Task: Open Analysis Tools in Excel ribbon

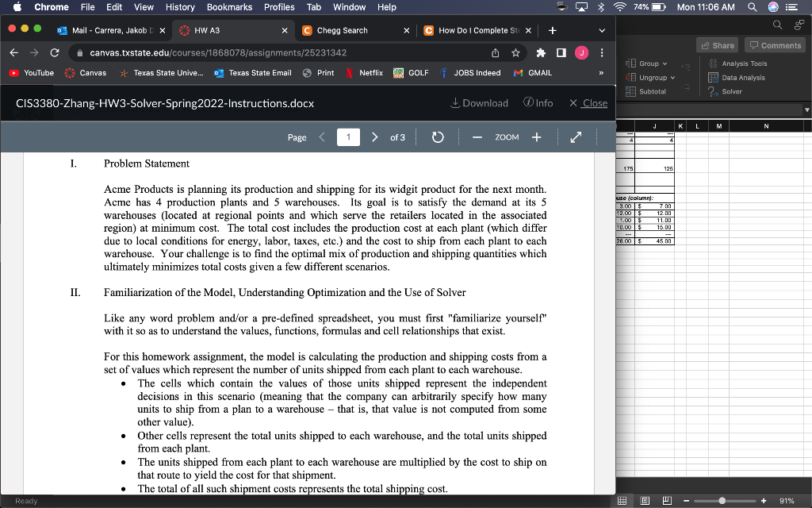Action: pos(738,63)
